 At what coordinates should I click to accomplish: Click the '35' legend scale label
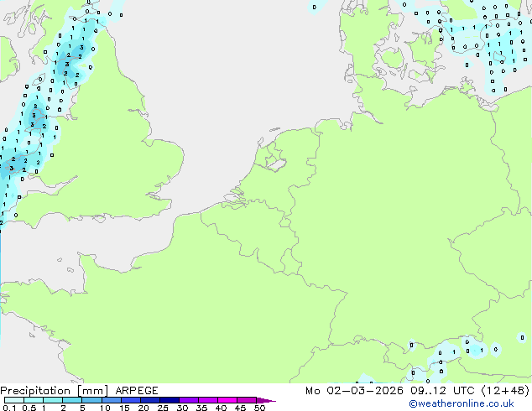click(x=201, y=408)
